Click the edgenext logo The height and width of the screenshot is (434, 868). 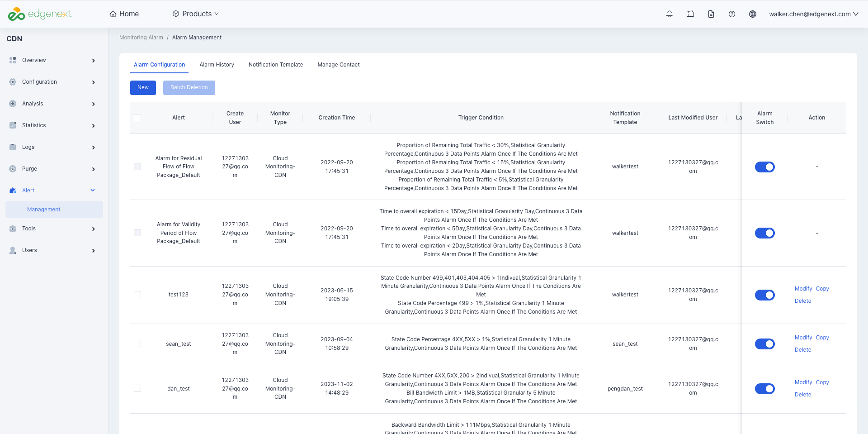click(40, 14)
